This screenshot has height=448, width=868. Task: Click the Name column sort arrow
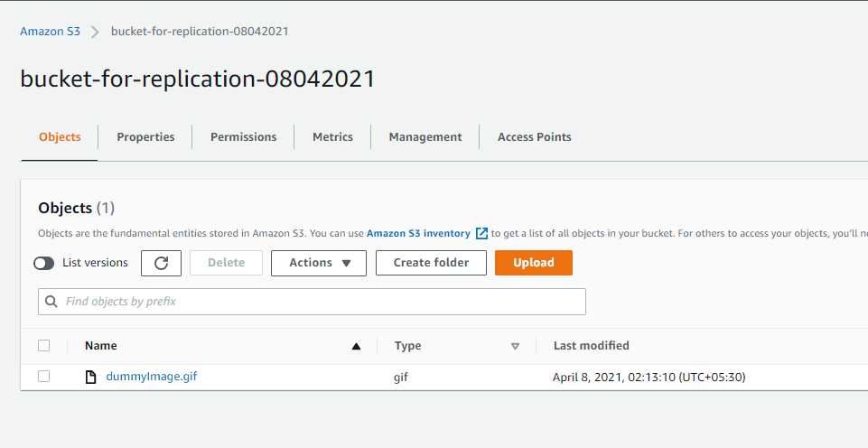pos(356,346)
